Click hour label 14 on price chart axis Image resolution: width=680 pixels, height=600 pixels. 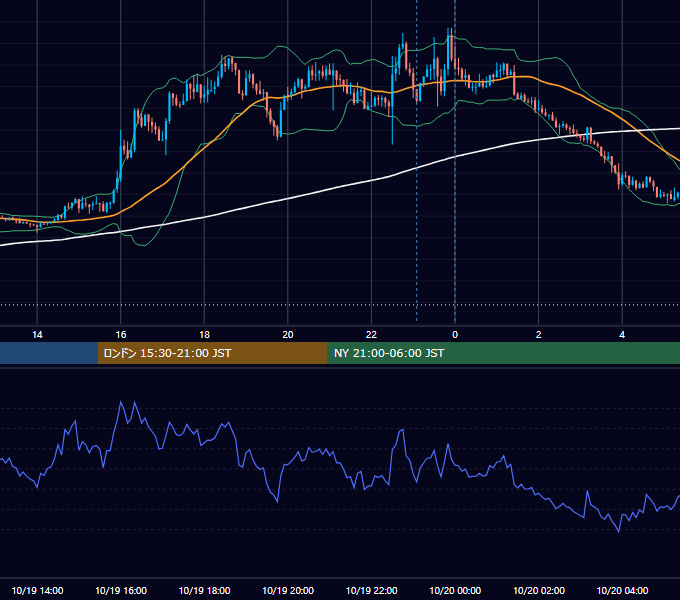click(x=37, y=335)
